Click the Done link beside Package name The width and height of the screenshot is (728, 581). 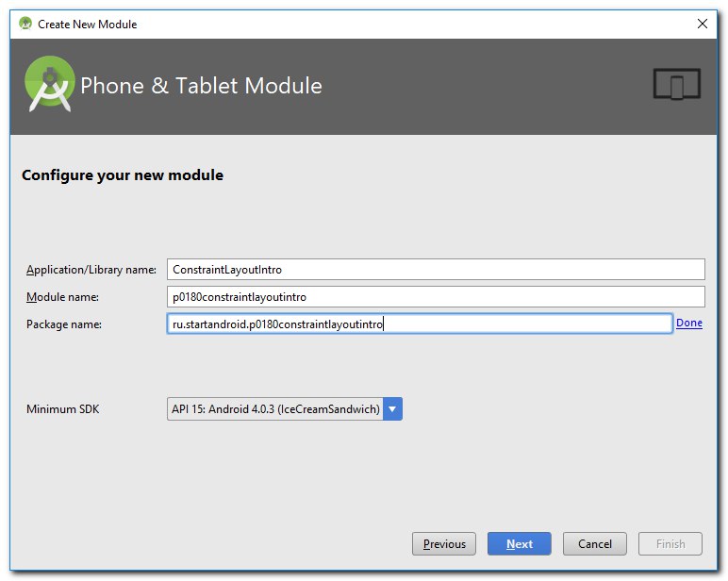pos(689,323)
